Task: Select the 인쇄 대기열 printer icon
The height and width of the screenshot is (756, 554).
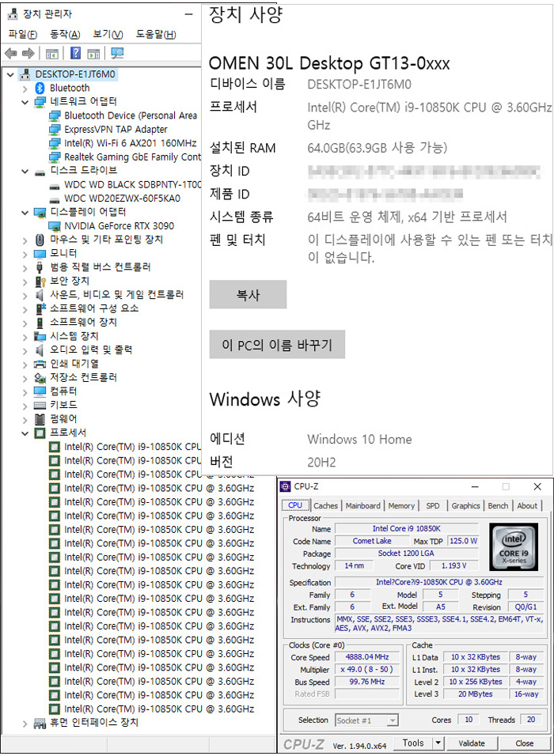Action: pyautogui.click(x=40, y=363)
